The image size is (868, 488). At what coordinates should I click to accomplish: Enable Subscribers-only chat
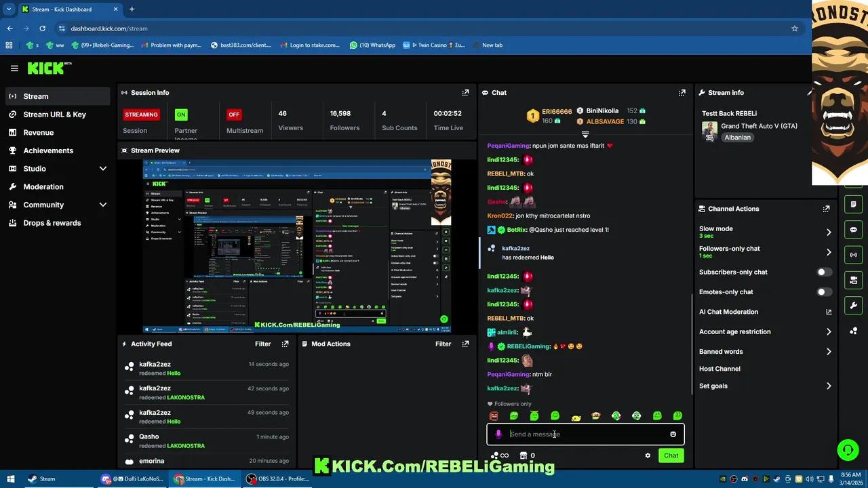823,272
